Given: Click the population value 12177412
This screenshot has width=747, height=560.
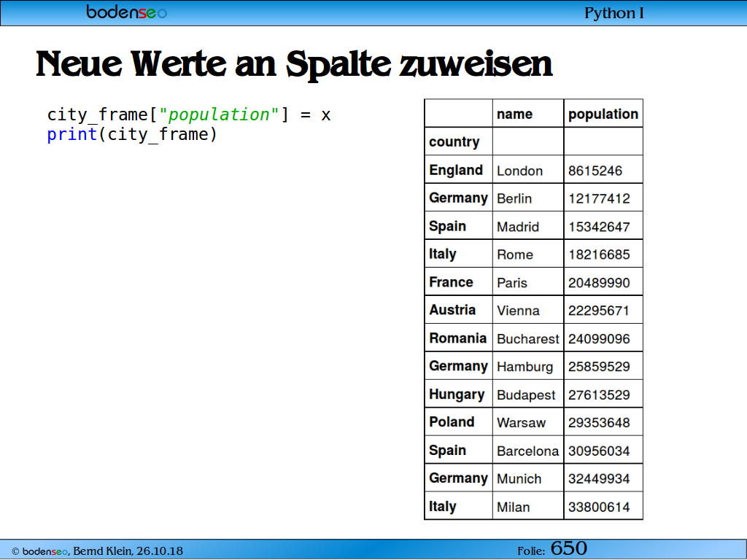Looking at the screenshot, I should pyautogui.click(x=599, y=198).
